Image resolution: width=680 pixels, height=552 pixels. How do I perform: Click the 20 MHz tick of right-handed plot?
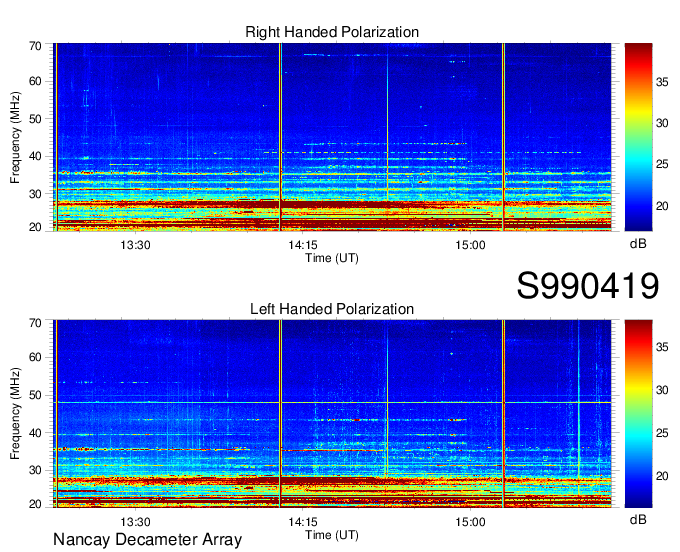point(35,227)
